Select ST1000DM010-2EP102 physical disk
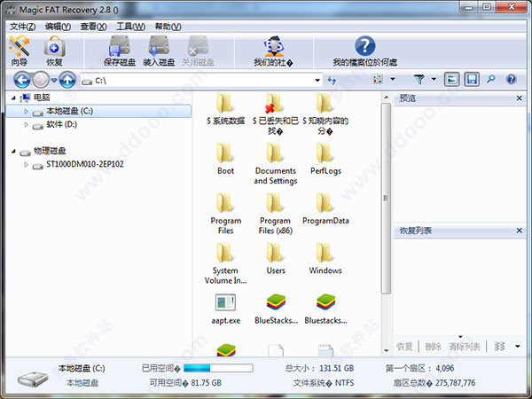 pyautogui.click(x=85, y=164)
